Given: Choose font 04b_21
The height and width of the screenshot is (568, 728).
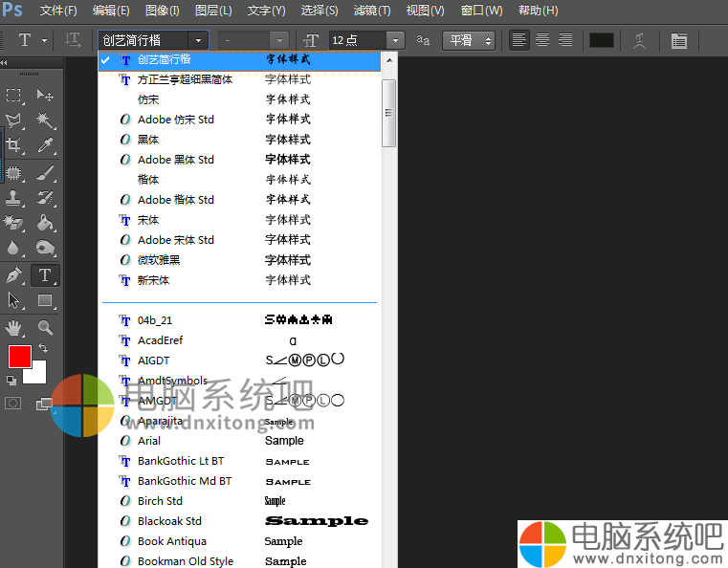Looking at the screenshot, I should [x=239, y=320].
